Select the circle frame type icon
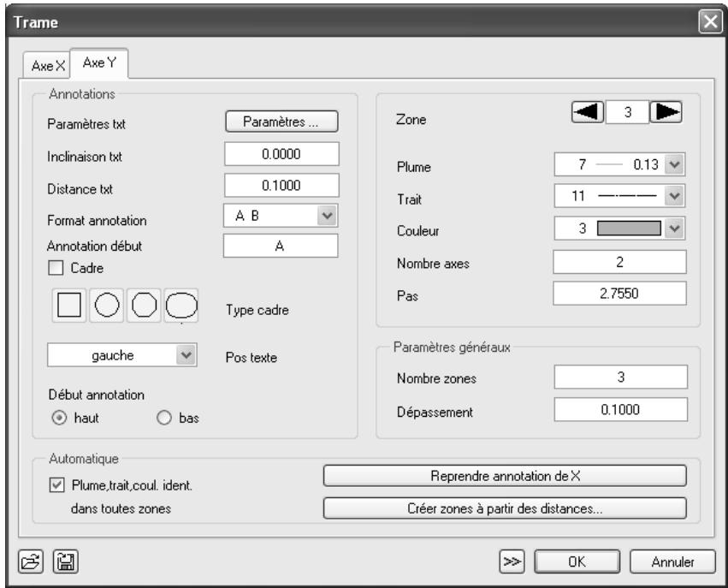Viewport: 728px width, 588px height. click(107, 306)
